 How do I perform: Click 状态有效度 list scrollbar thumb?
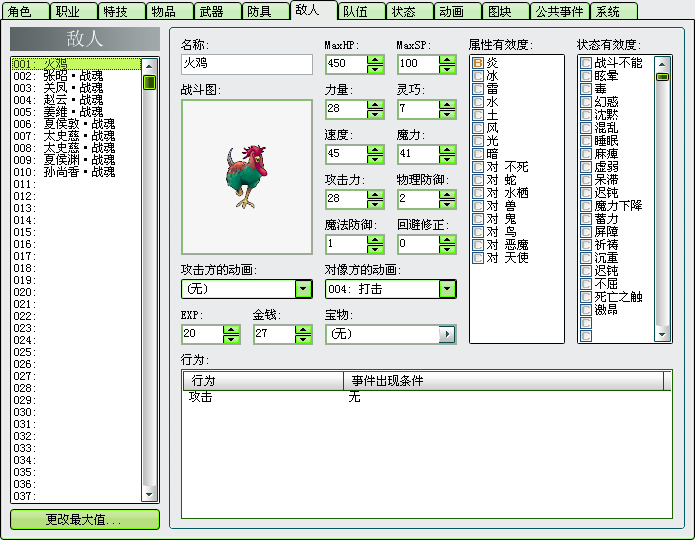tap(662, 77)
